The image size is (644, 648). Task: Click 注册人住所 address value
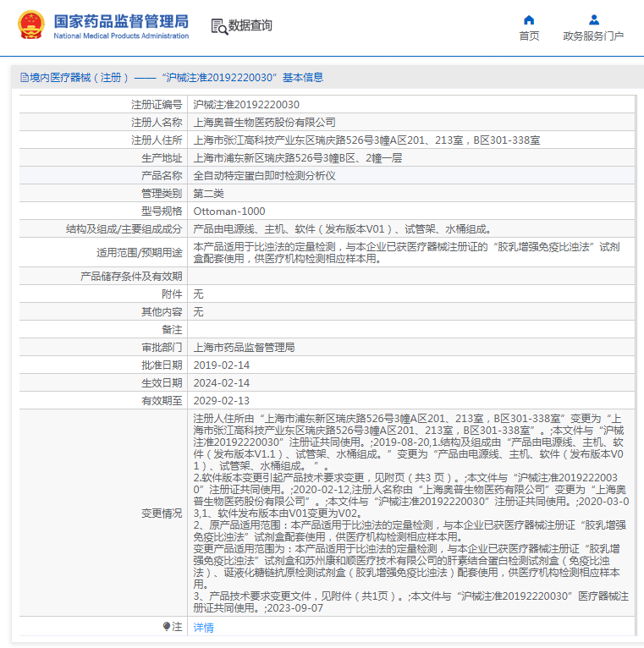click(x=366, y=140)
